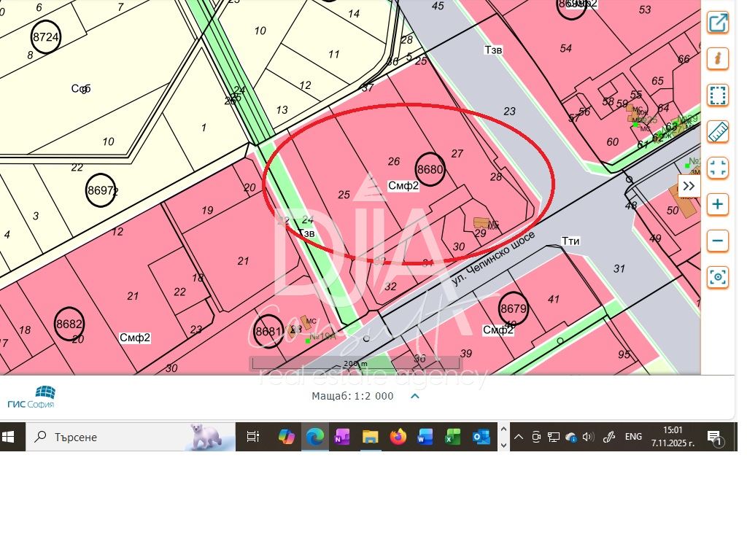This screenshot has width=747, height=560.
Task: Expand the map scale chevron
Action: (414, 397)
